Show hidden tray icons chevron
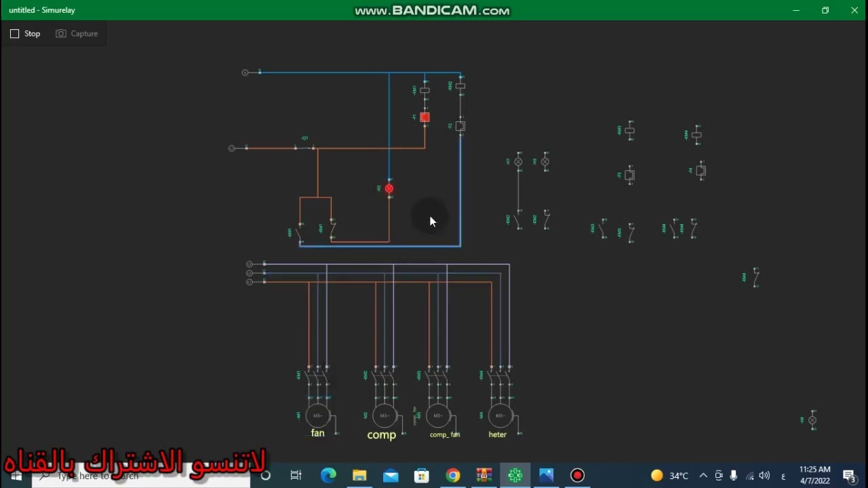Image resolution: width=868 pixels, height=488 pixels. [703, 475]
